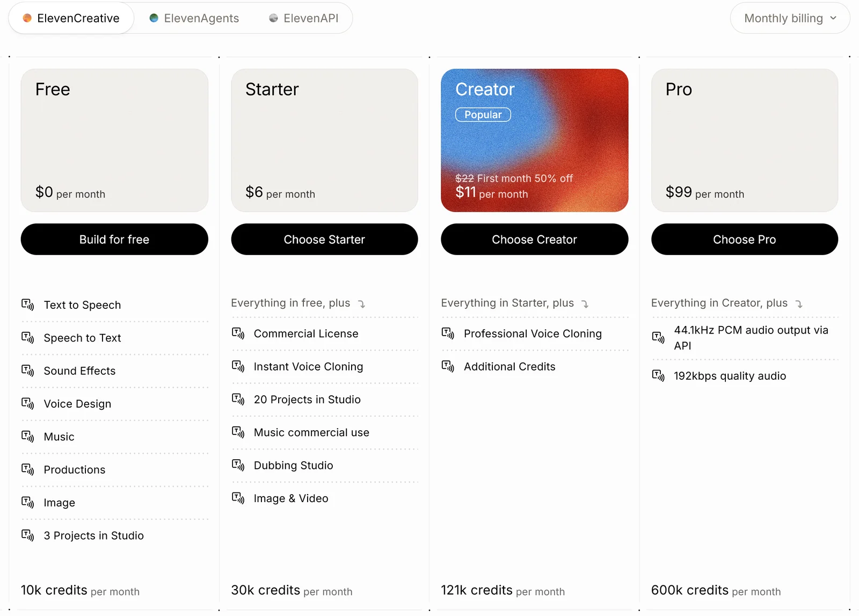The height and width of the screenshot is (616, 859).
Task: Click the 'Professional Voice Cloning' feature text
Action: [x=533, y=334]
